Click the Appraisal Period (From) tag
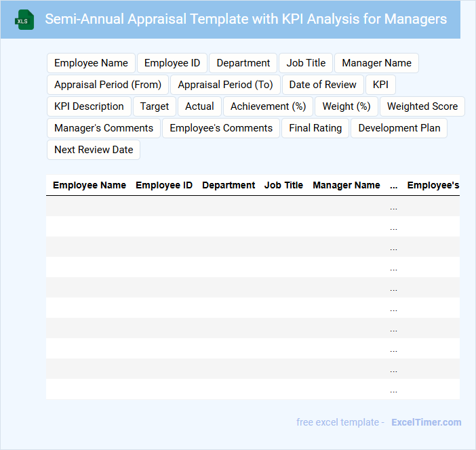 coord(108,85)
